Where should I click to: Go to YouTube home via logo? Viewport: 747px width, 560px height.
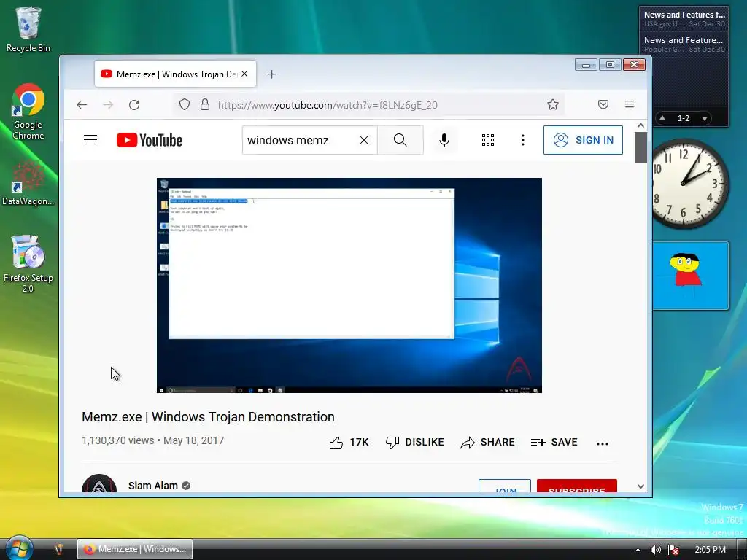[x=150, y=140]
